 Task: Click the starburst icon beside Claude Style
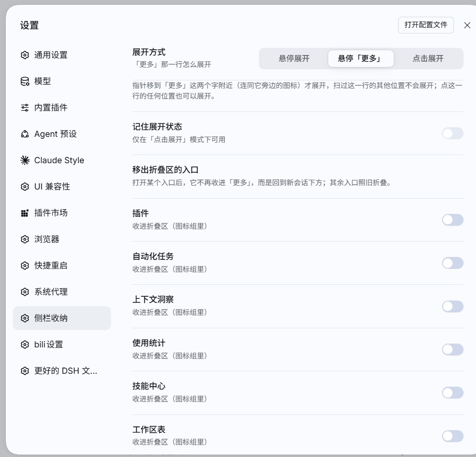[25, 160]
